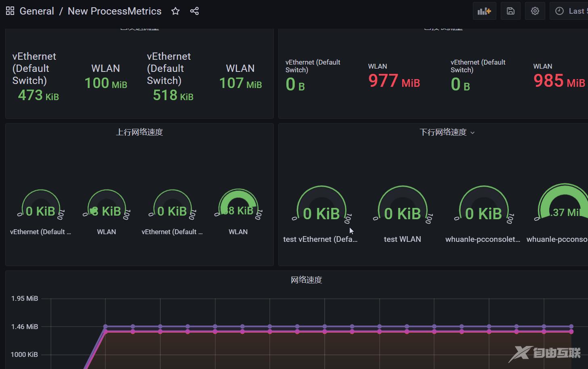Image resolution: width=588 pixels, height=369 pixels.
Task: Open the 上行网络速度 panel title menu
Action: [139, 132]
